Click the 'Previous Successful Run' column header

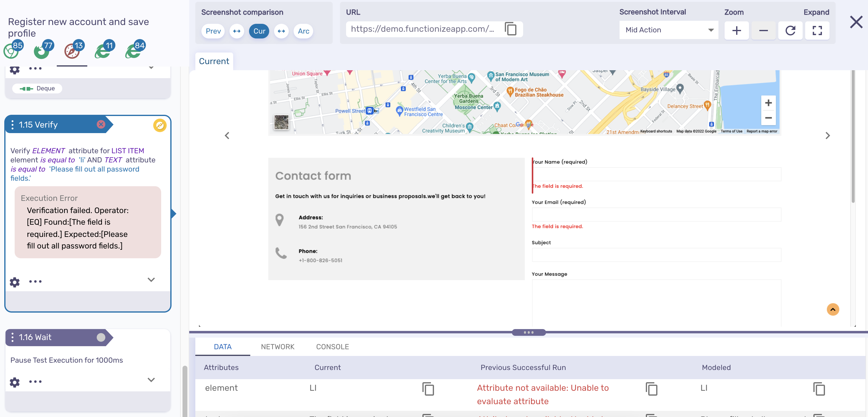click(x=523, y=368)
